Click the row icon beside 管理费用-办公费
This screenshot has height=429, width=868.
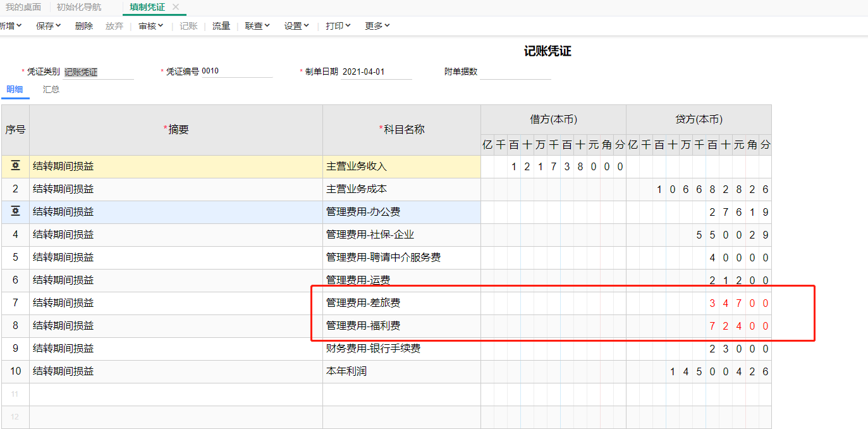[x=16, y=212]
